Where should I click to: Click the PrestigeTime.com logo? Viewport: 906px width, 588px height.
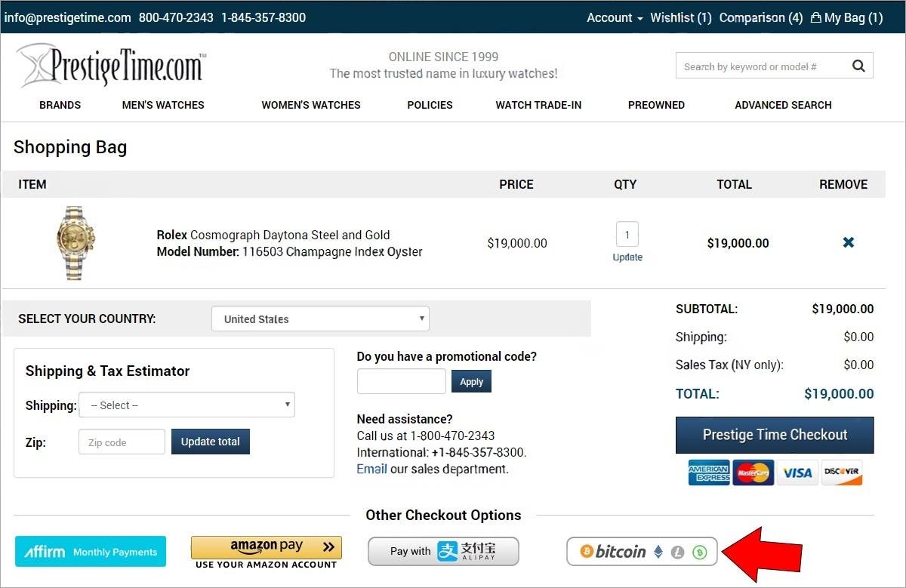(111, 66)
